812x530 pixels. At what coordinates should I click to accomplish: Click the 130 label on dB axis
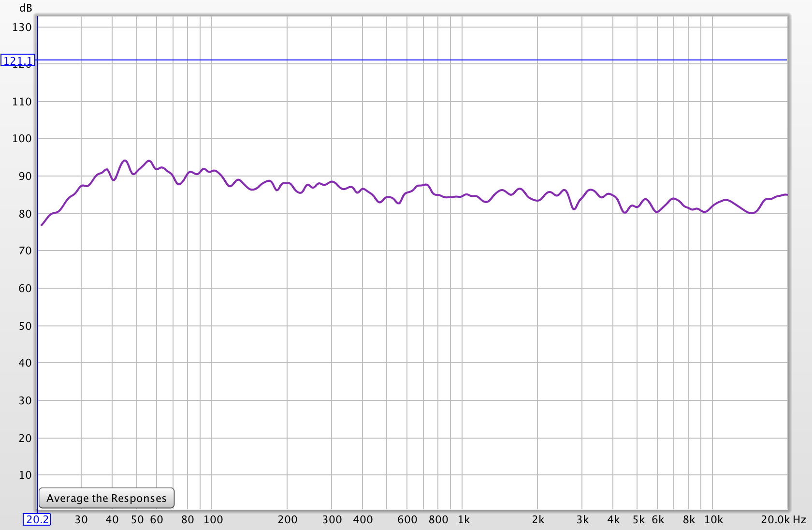click(22, 28)
